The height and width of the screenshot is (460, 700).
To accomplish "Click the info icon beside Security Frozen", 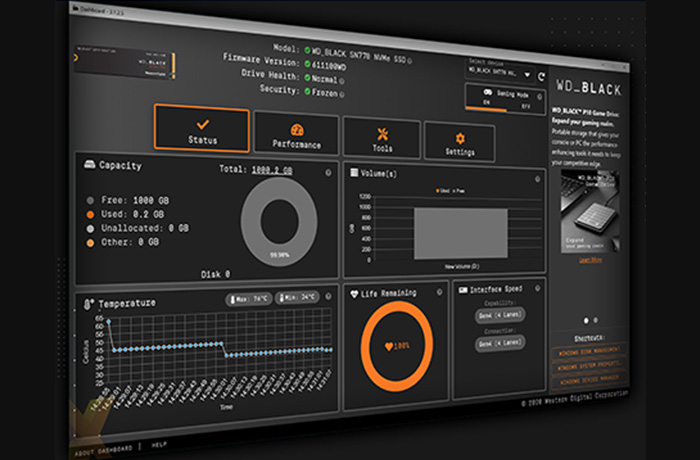I will 342,95.
